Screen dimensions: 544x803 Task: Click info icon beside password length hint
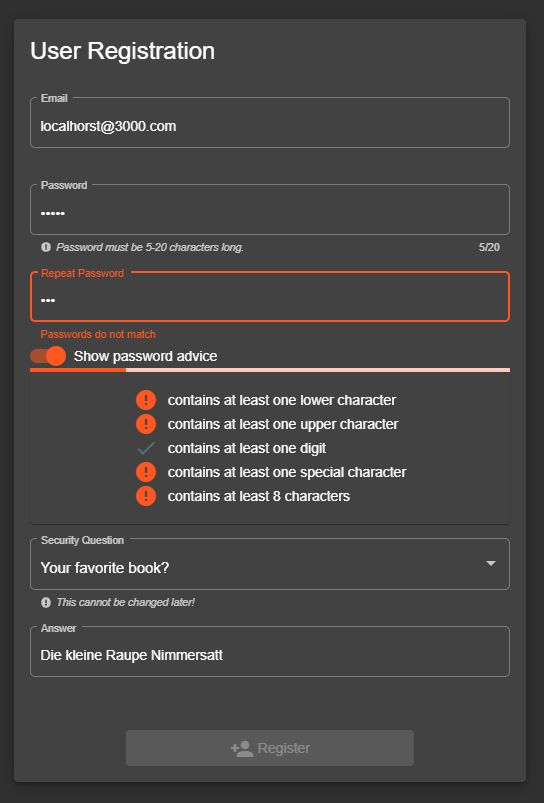(46, 247)
